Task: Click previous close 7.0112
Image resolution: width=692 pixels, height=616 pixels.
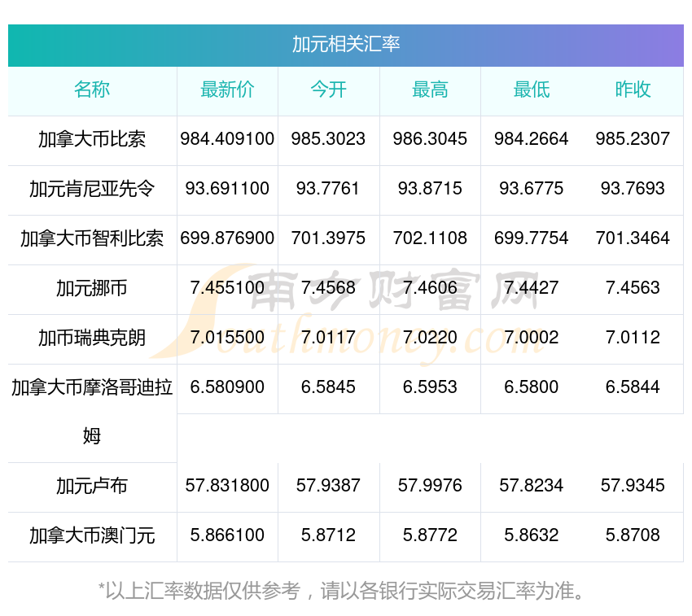Action: coord(633,338)
